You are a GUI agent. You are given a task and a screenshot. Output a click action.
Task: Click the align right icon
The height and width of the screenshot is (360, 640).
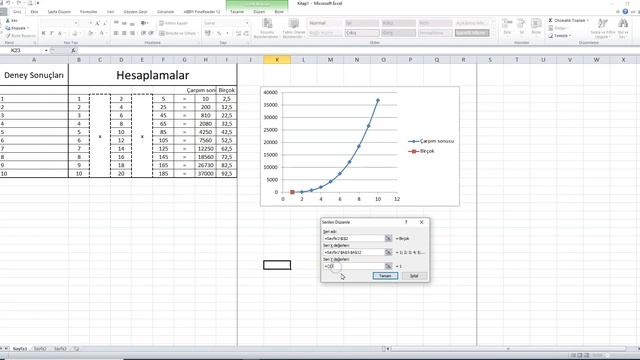pos(132,33)
